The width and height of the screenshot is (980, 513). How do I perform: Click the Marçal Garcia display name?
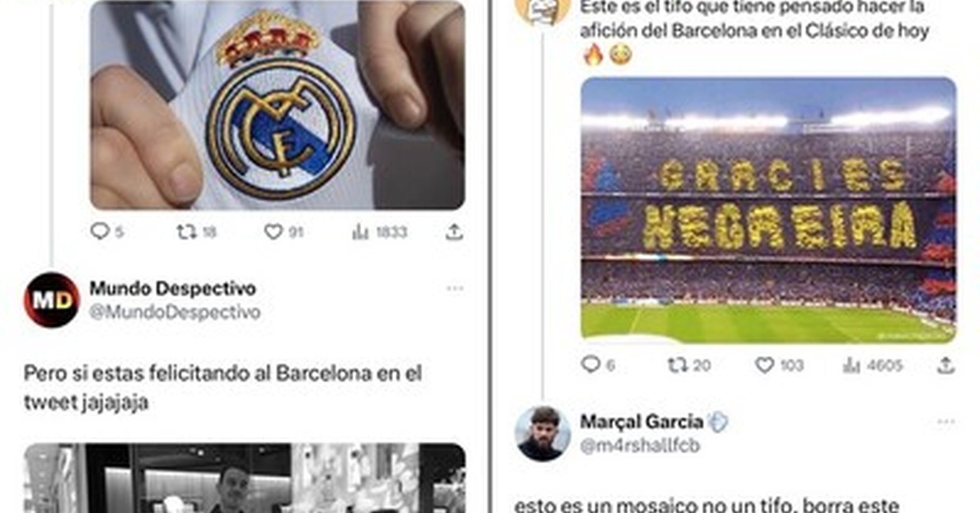tap(641, 422)
